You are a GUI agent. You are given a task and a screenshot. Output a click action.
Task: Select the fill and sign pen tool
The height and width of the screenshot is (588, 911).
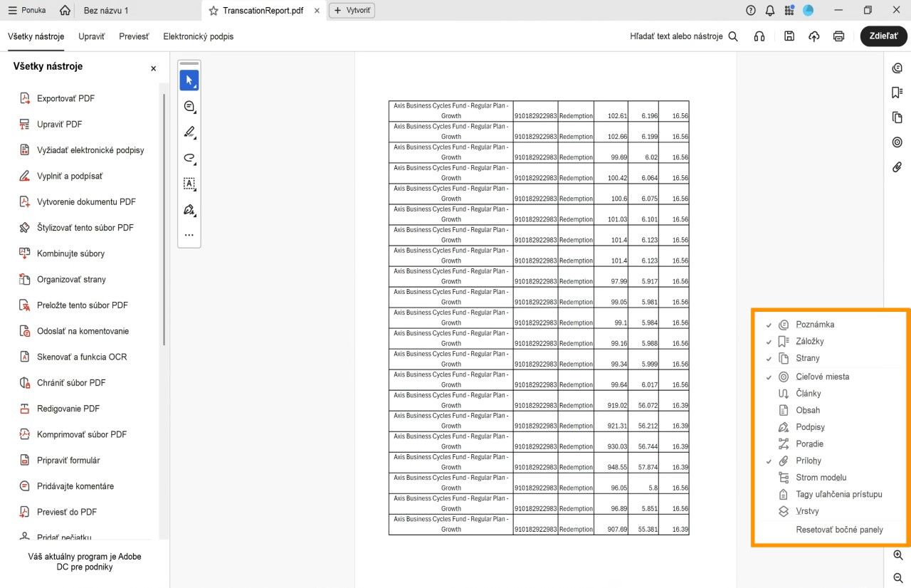(189, 210)
